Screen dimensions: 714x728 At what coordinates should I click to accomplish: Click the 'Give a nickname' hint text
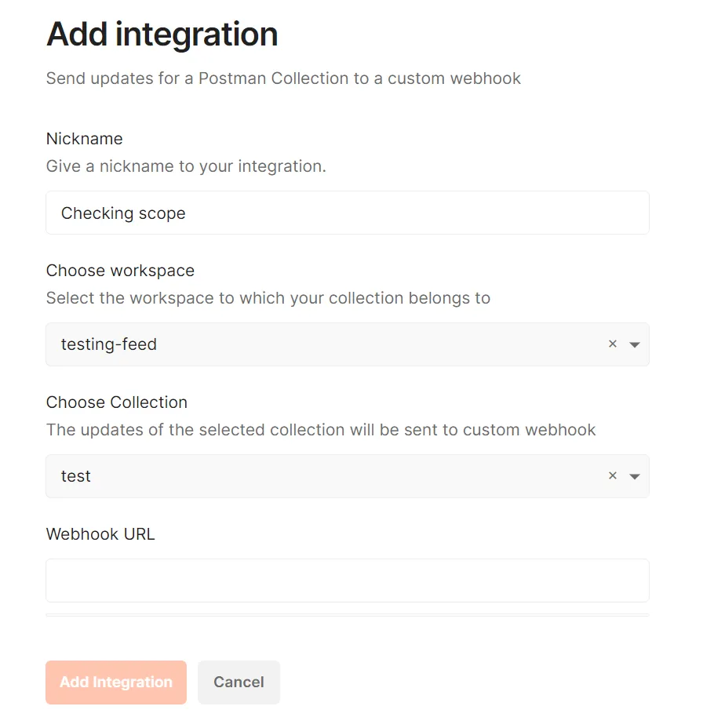[186, 166]
